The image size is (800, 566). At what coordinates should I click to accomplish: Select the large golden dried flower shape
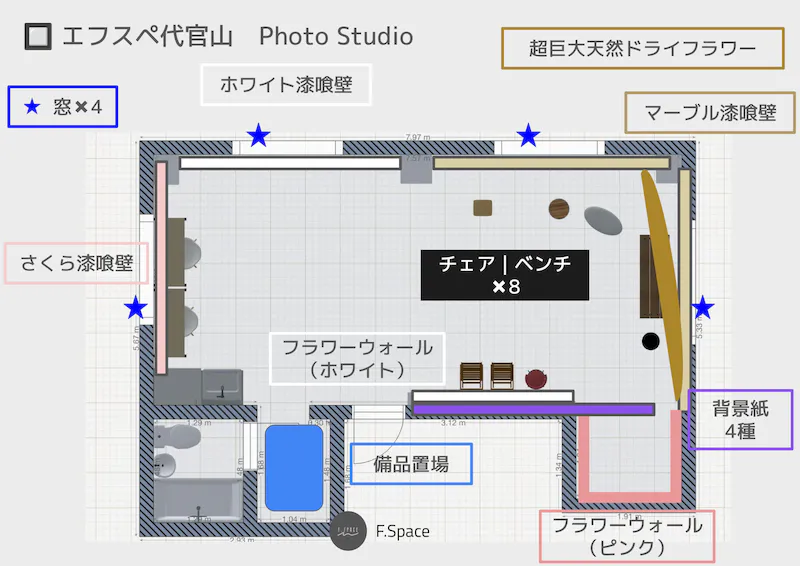click(662, 285)
